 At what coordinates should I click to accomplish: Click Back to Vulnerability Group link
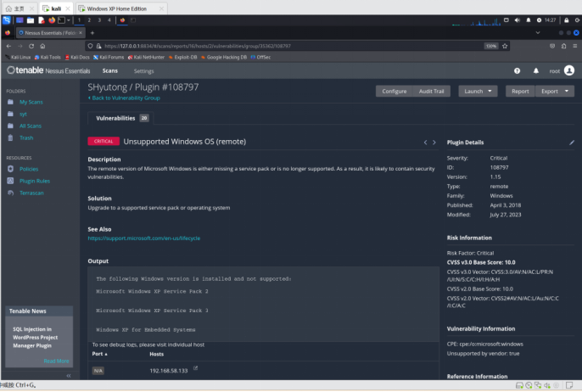[x=124, y=98]
